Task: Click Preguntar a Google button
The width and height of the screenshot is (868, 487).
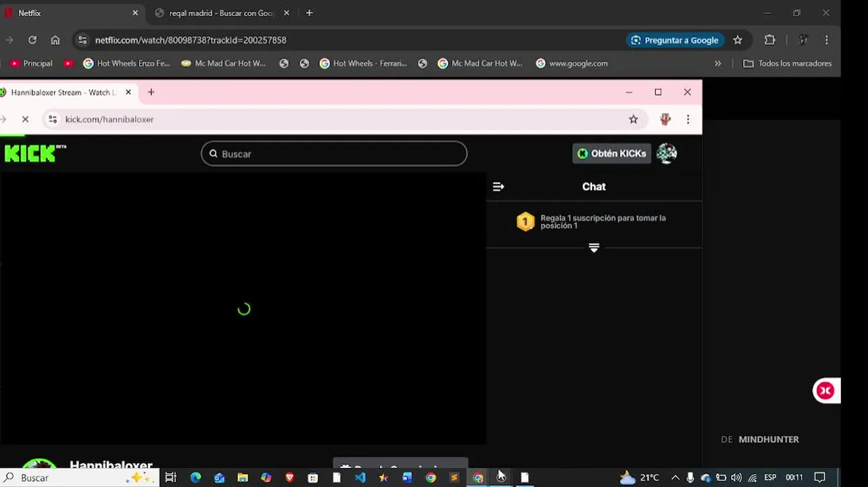Action: tap(675, 40)
